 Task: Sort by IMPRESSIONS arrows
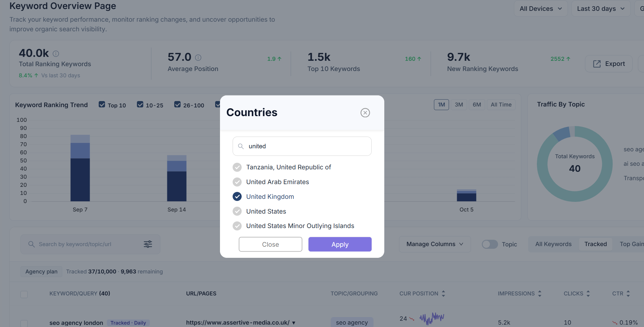(540, 294)
